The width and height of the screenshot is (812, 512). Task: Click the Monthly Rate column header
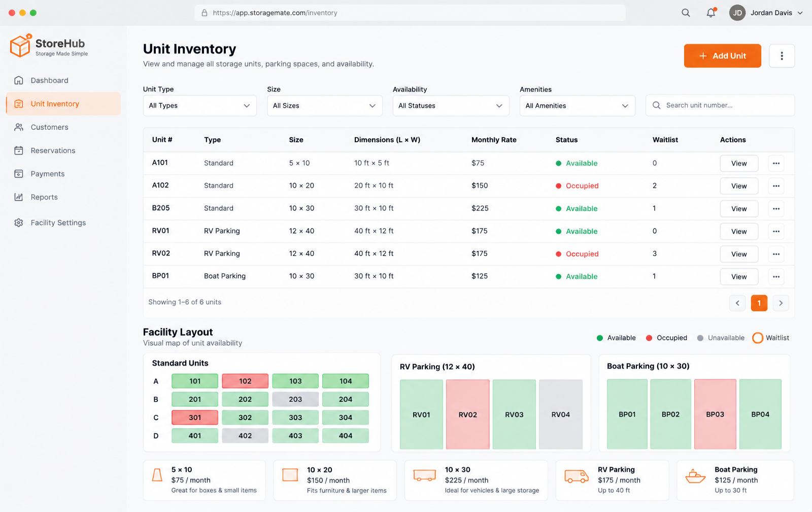coord(494,140)
